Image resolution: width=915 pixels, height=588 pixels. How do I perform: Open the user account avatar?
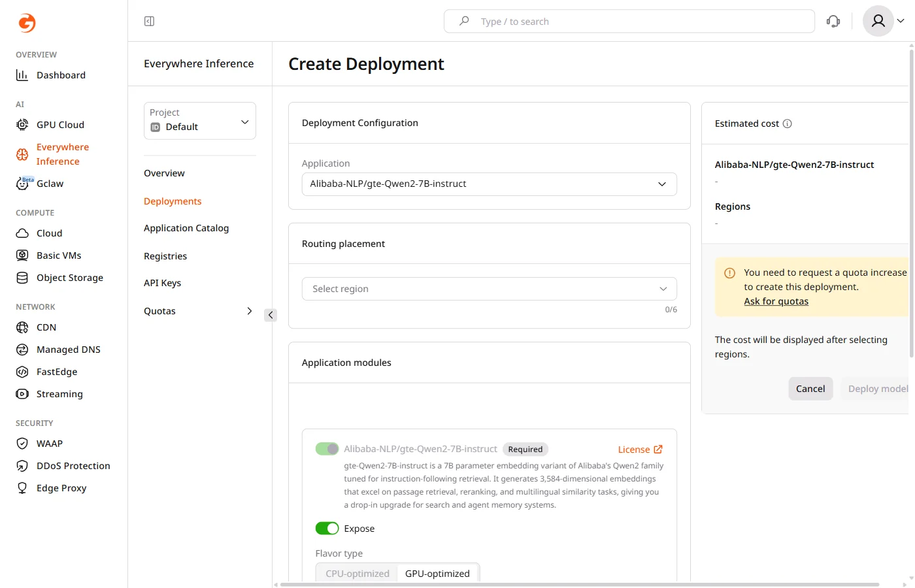point(878,21)
